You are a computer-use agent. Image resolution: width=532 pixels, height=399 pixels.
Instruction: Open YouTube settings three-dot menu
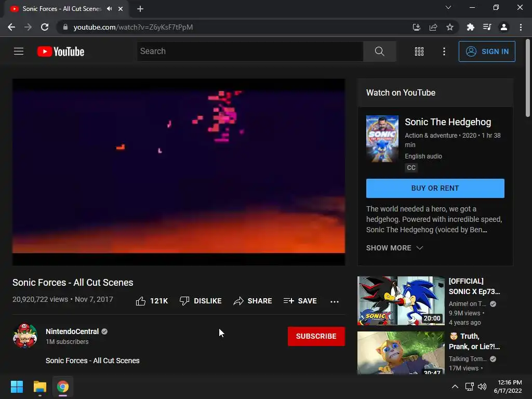pyautogui.click(x=444, y=51)
